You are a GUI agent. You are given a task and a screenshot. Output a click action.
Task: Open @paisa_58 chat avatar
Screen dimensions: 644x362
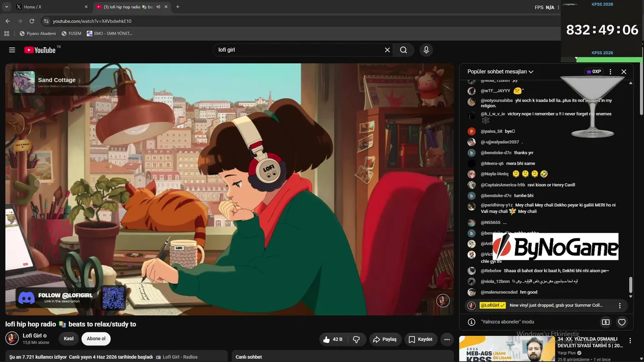click(x=471, y=131)
